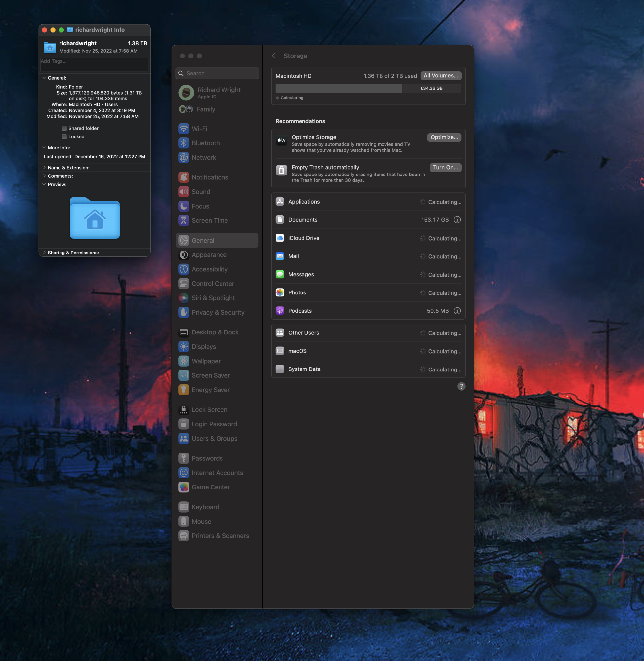Collapse the Preview section
This screenshot has width=644, height=661.
click(x=44, y=185)
